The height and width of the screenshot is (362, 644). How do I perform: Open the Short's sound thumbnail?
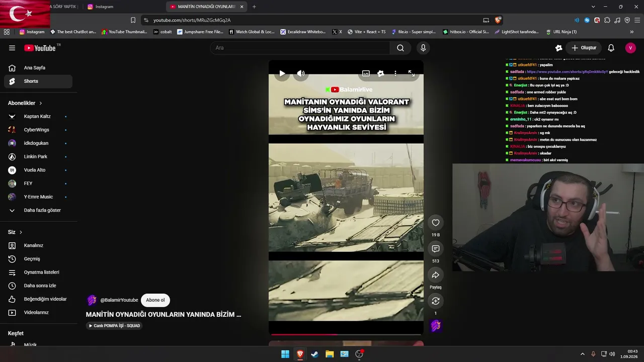pyautogui.click(x=436, y=326)
